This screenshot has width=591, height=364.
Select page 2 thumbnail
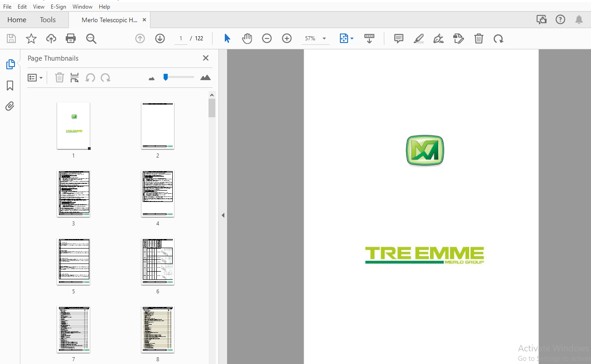(158, 125)
